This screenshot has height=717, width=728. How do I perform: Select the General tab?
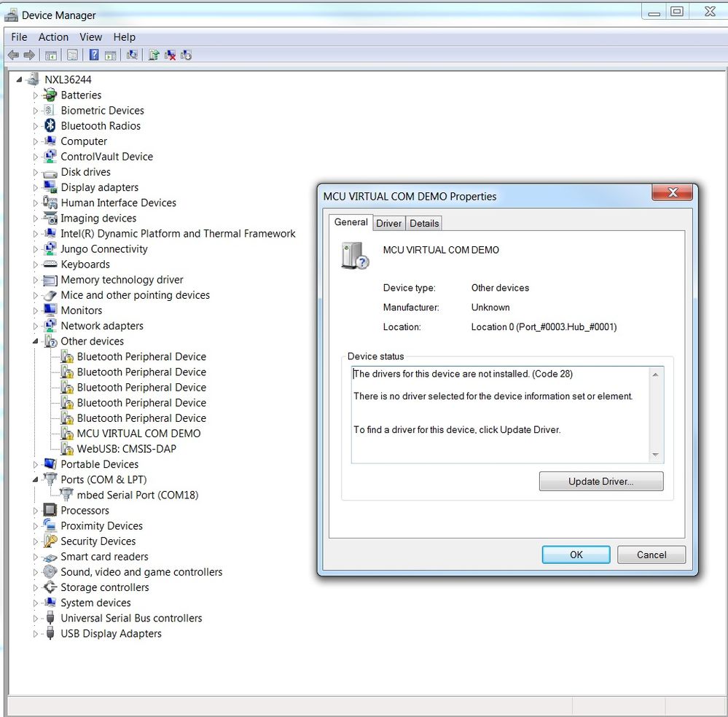(351, 222)
